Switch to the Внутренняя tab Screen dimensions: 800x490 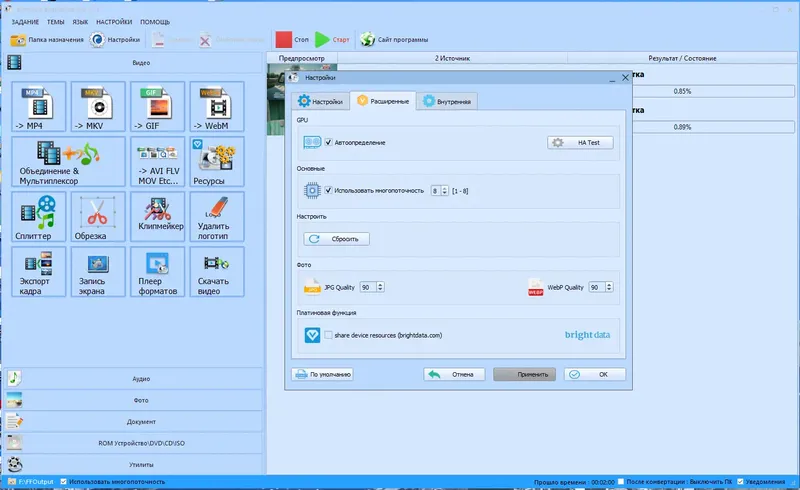(447, 101)
